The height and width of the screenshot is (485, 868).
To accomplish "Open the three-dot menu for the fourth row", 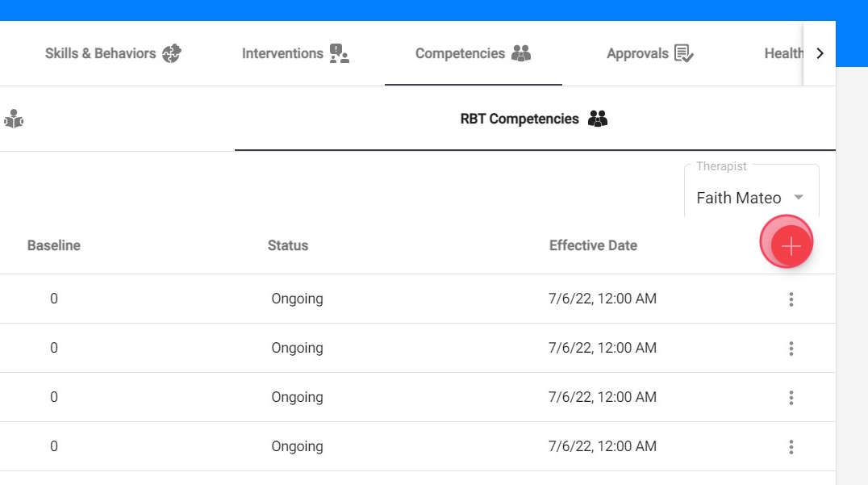I will [x=791, y=447].
